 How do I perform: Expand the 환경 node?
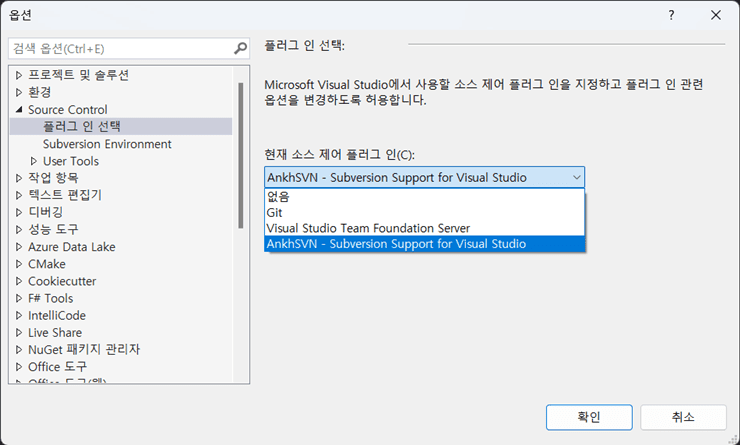[19, 92]
